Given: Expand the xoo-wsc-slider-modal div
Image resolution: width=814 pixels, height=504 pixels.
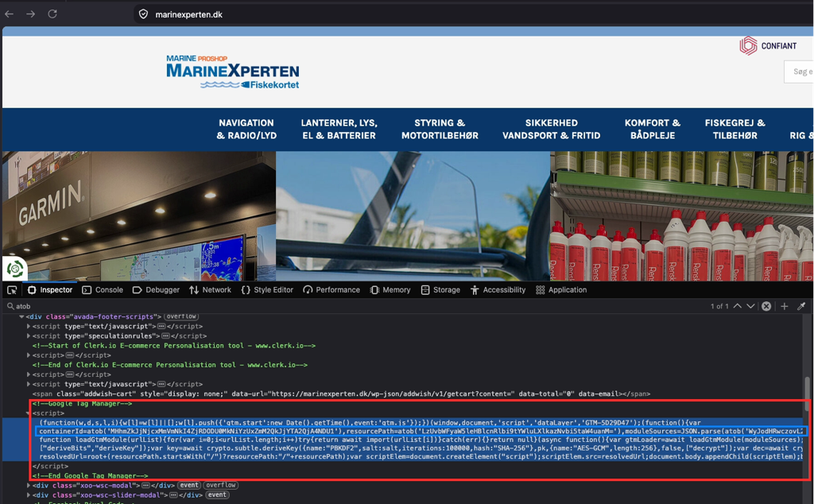Looking at the screenshot, I should 28,494.
